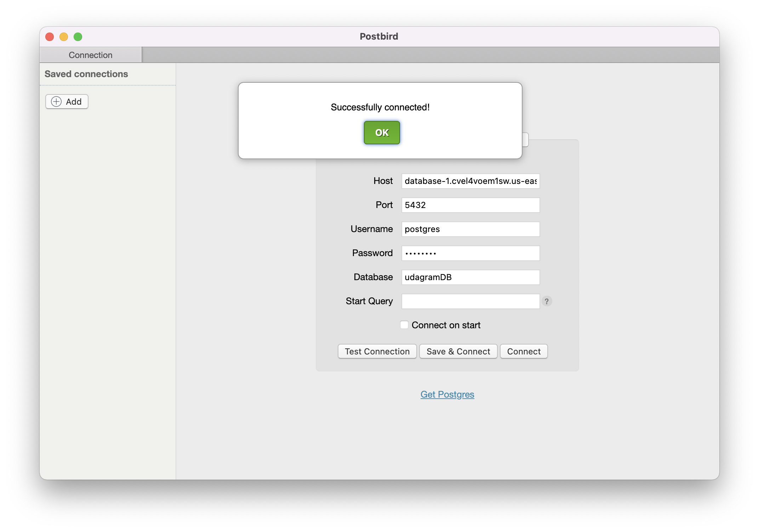The height and width of the screenshot is (532, 759).
Task: Click the Host input field
Action: [x=470, y=181]
